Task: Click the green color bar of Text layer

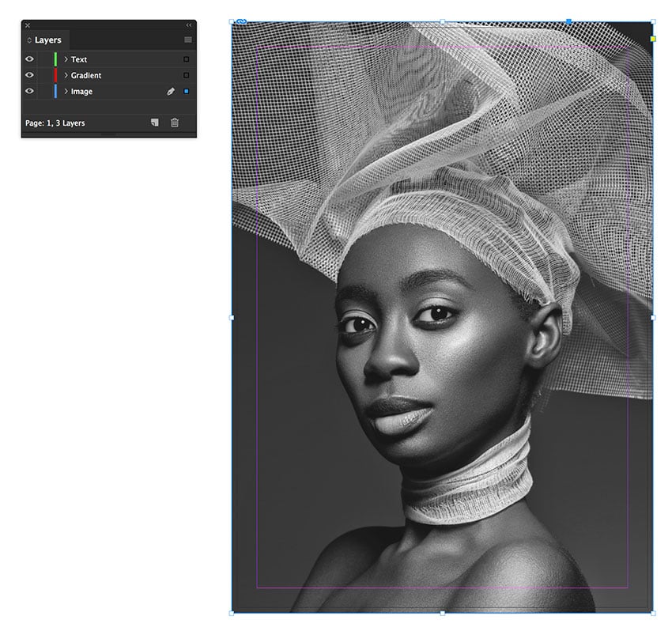Action: point(54,59)
